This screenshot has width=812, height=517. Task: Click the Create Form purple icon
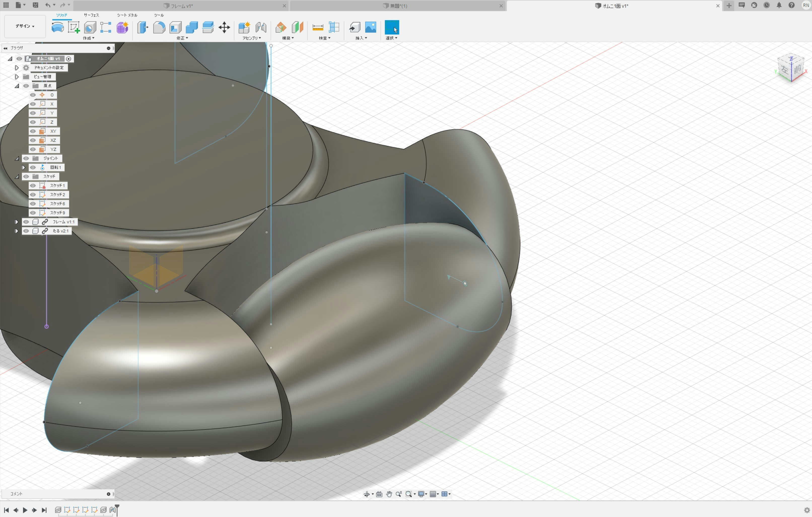122,27
